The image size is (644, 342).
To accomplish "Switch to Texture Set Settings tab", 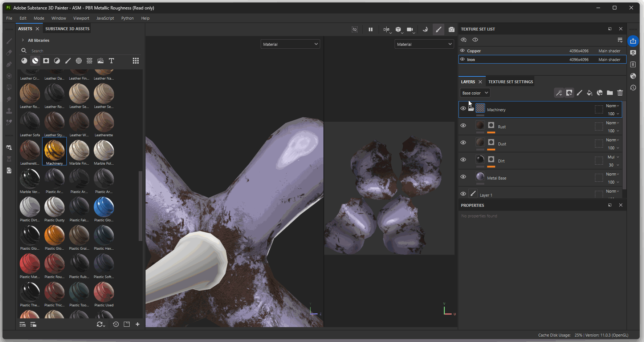I will tap(510, 82).
